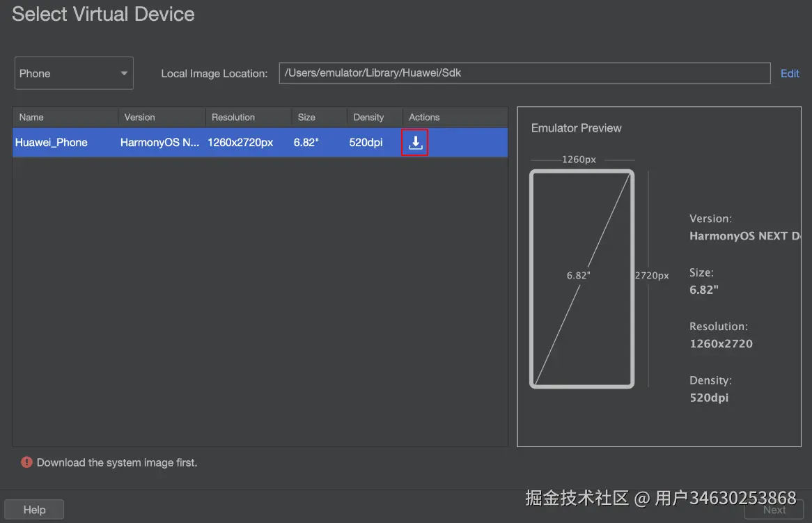Click the 520dpi density value in preview

[x=709, y=398]
